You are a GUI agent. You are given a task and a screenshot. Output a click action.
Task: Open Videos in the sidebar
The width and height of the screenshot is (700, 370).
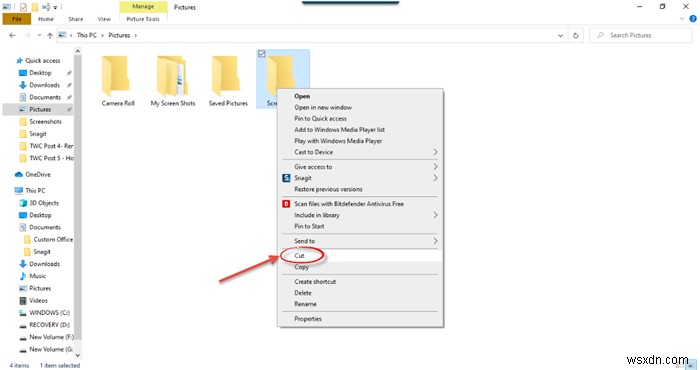(x=38, y=300)
